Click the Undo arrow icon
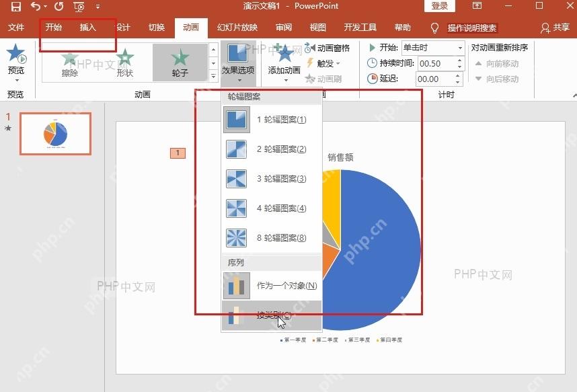The width and height of the screenshot is (577, 392). point(36,6)
